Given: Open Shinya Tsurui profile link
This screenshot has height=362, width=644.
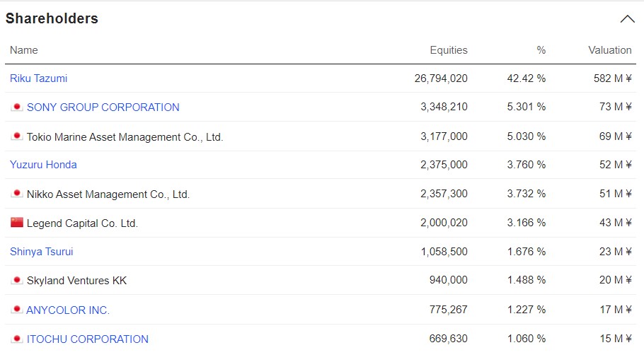Looking at the screenshot, I should [x=42, y=252].
